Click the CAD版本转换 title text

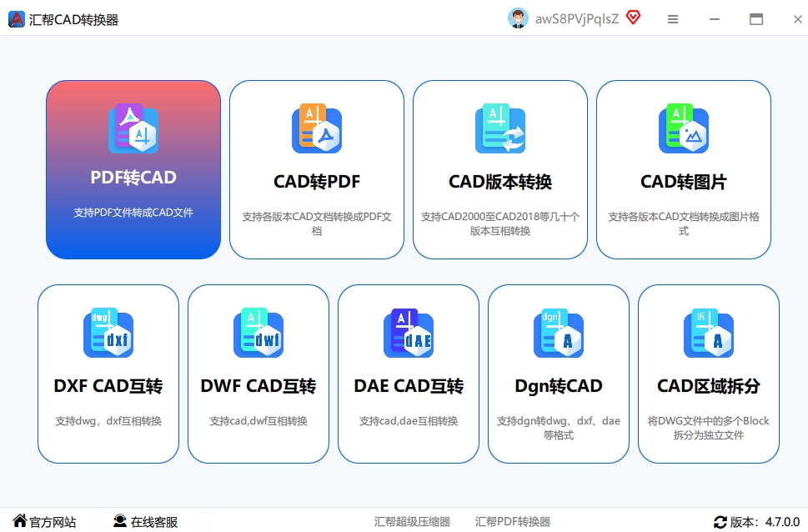[x=500, y=182]
